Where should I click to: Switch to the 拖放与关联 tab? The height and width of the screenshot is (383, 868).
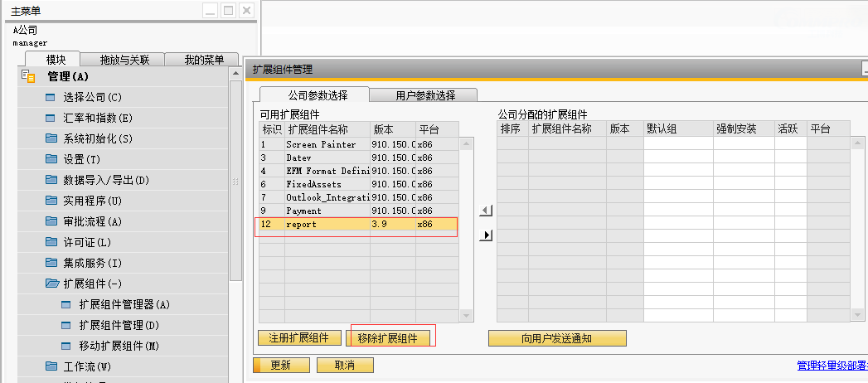click(124, 60)
